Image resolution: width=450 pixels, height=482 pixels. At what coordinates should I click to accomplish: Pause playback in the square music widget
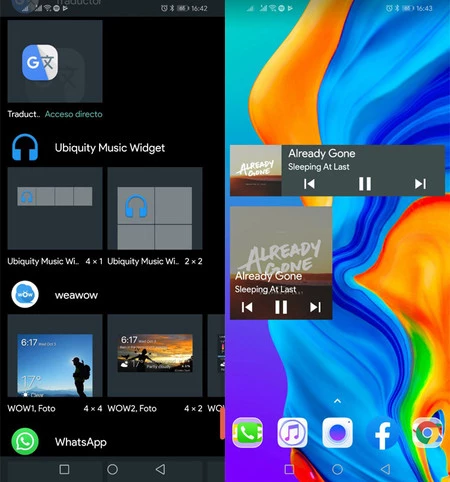281,307
